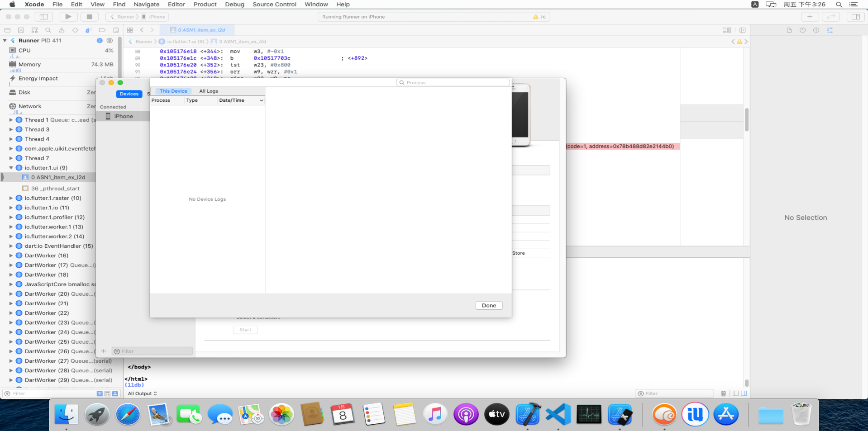This screenshot has height=431, width=868.
Task: Open the issue navigator warning icon
Action: click(62, 30)
